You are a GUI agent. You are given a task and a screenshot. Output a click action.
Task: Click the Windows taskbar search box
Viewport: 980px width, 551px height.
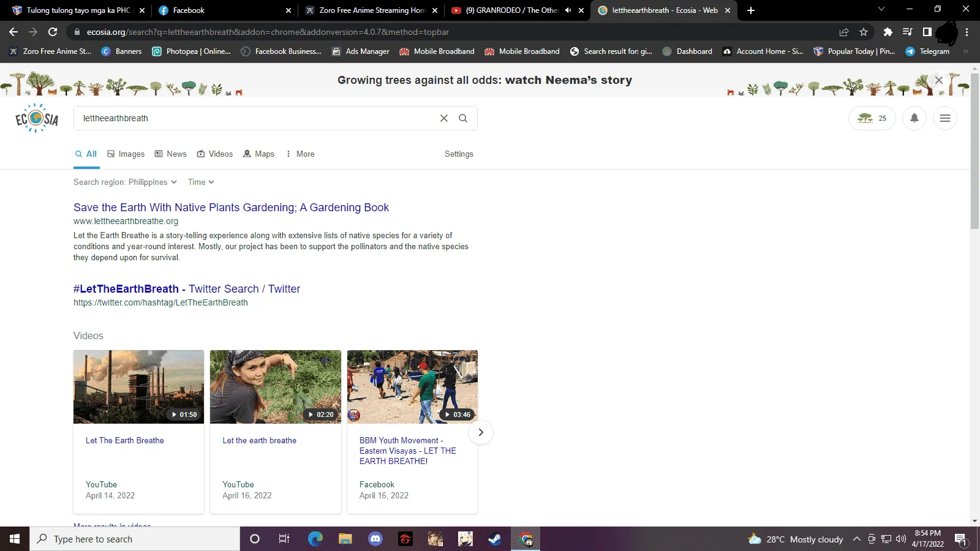135,539
